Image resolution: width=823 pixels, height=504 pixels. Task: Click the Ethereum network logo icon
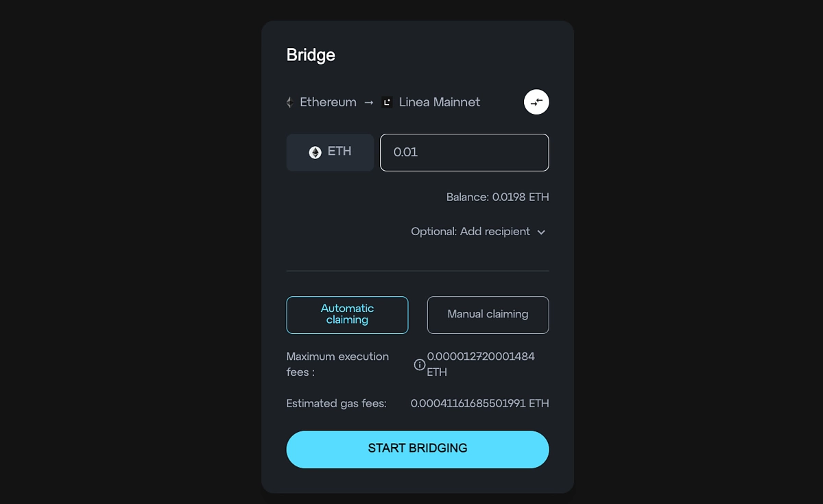click(289, 102)
